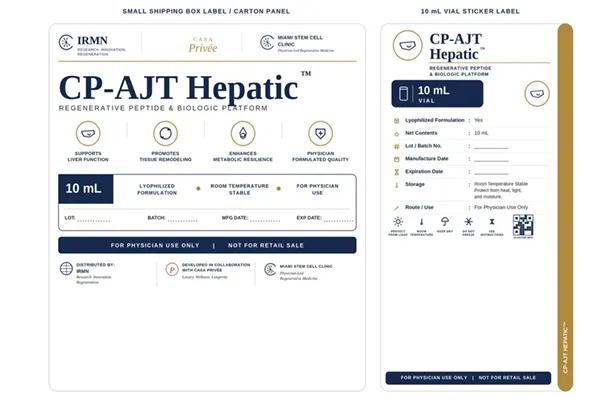Viewport: 602px width, 402px height.
Task: Click the globe icon beside Distributed By
Action: pyautogui.click(x=66, y=268)
